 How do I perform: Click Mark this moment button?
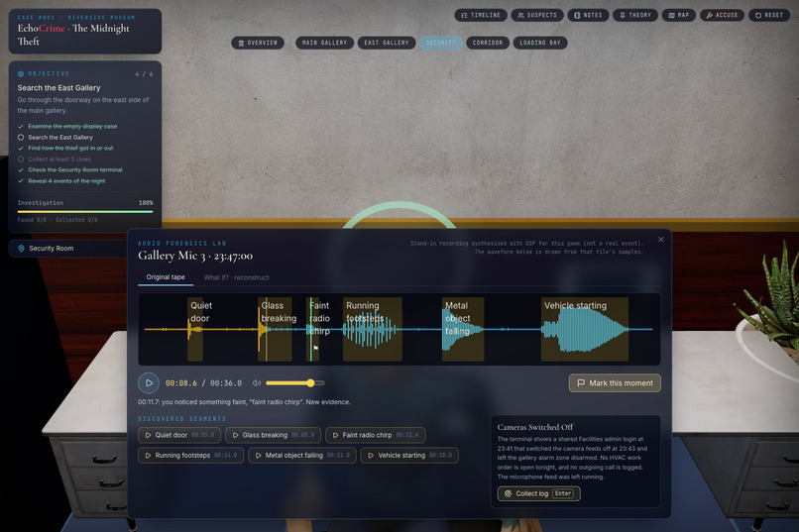tap(615, 382)
